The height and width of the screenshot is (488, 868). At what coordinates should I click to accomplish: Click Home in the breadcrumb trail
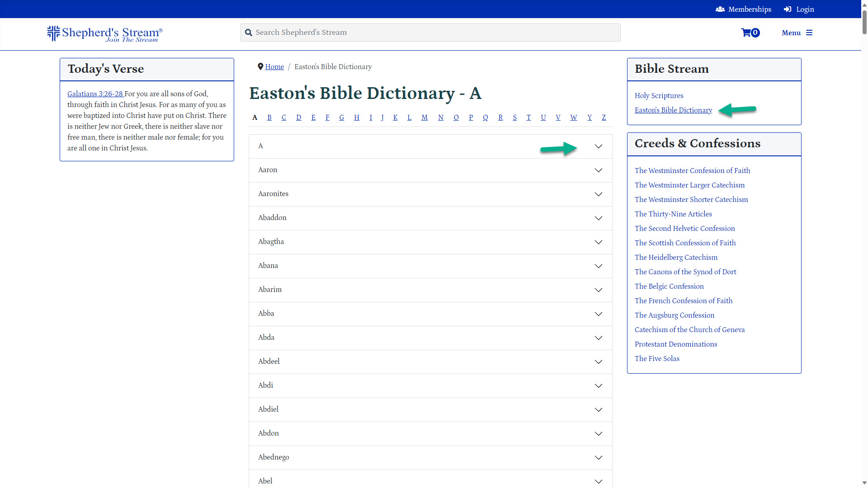coord(274,66)
